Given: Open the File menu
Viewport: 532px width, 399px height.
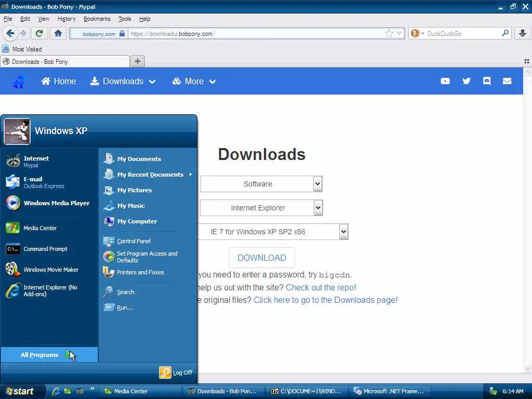Looking at the screenshot, I should 8,19.
